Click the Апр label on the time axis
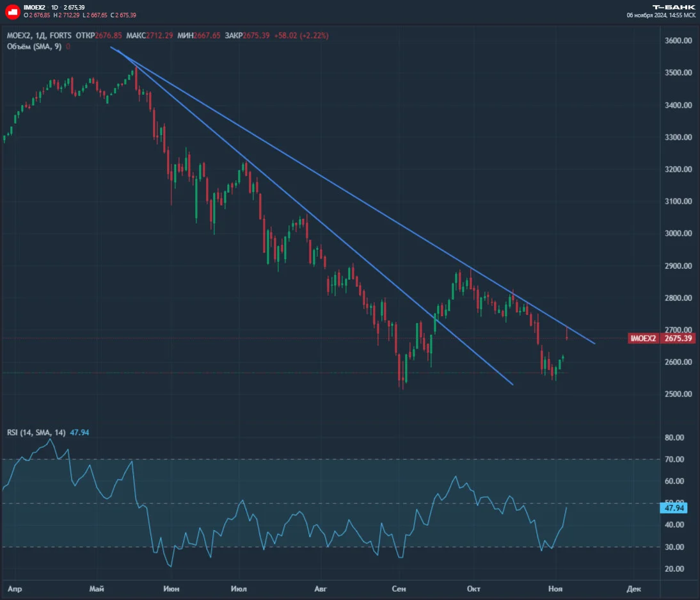Viewport: 700px width, 600px height. [15, 589]
